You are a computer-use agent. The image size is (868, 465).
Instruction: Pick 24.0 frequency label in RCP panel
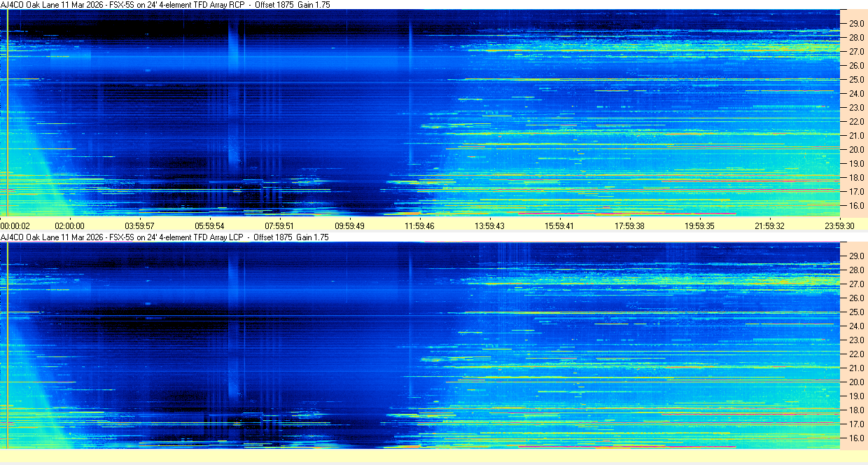tap(857, 94)
